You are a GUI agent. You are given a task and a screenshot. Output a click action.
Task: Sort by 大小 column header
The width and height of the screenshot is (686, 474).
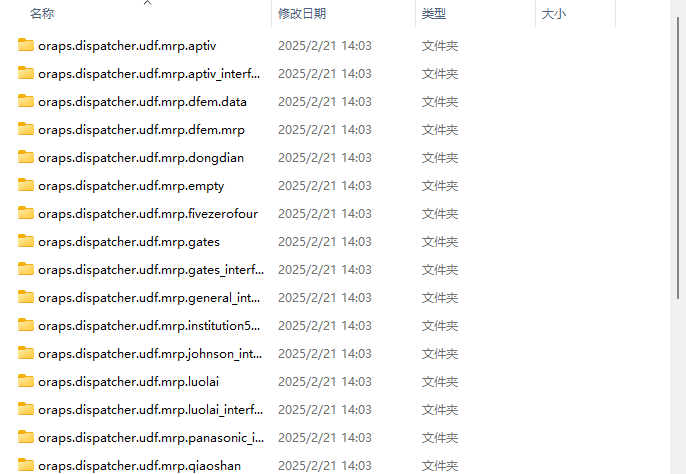tap(553, 14)
